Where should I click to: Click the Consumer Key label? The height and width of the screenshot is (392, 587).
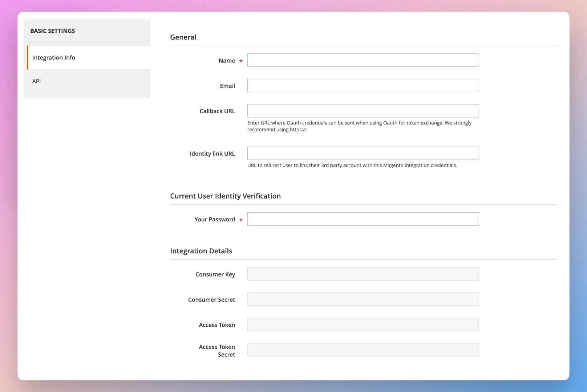[215, 274]
